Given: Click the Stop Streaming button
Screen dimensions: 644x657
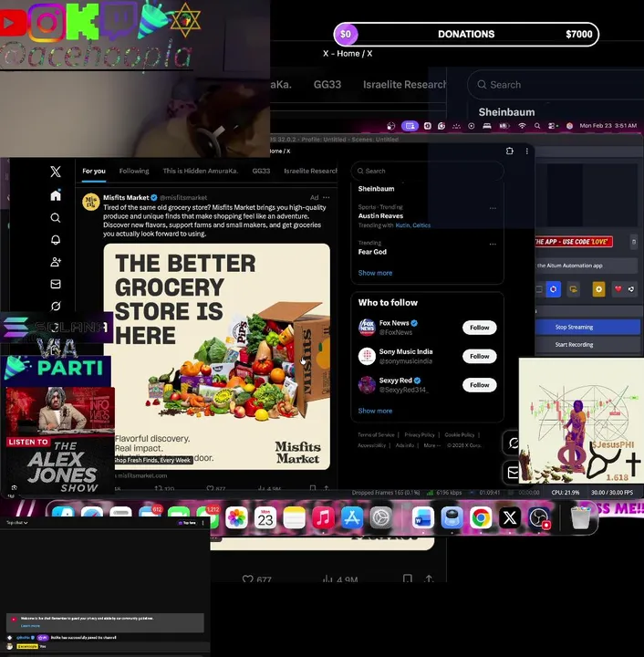Looking at the screenshot, I should (587, 327).
